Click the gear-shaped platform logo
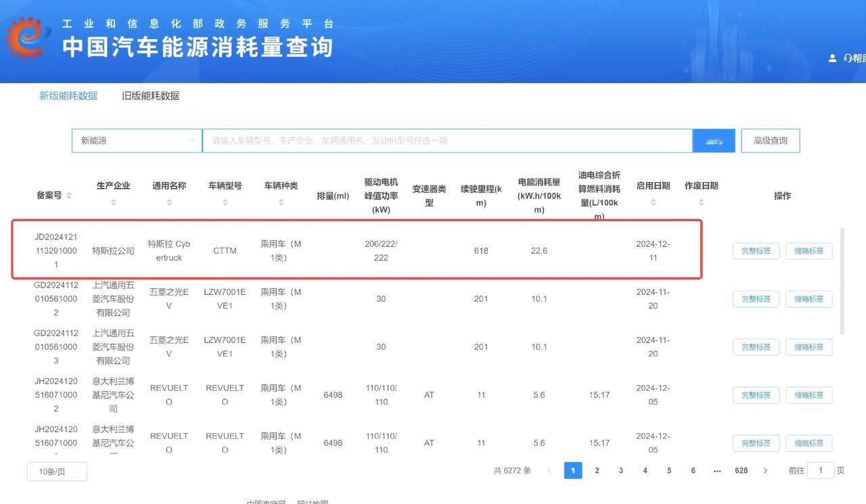The width and height of the screenshot is (866, 504). pos(28,38)
